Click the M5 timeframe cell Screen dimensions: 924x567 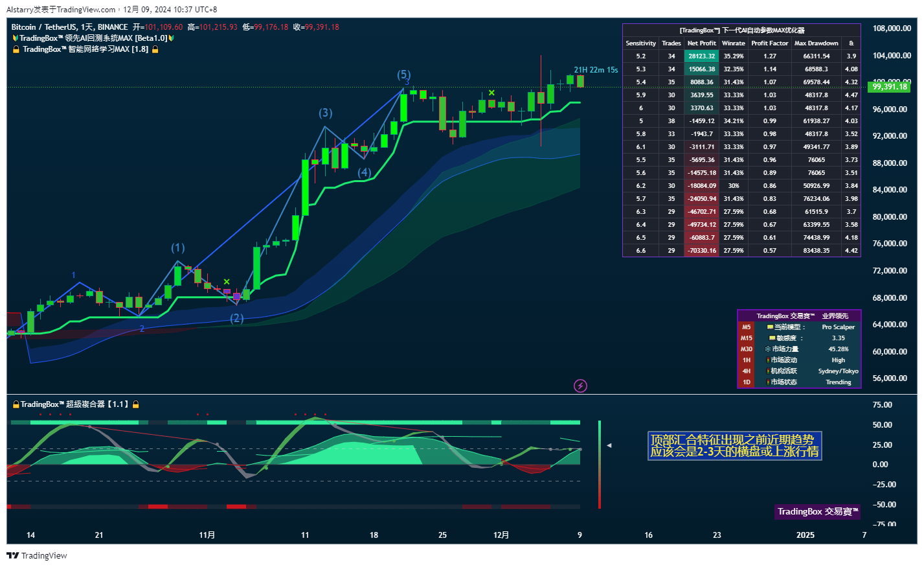747,327
